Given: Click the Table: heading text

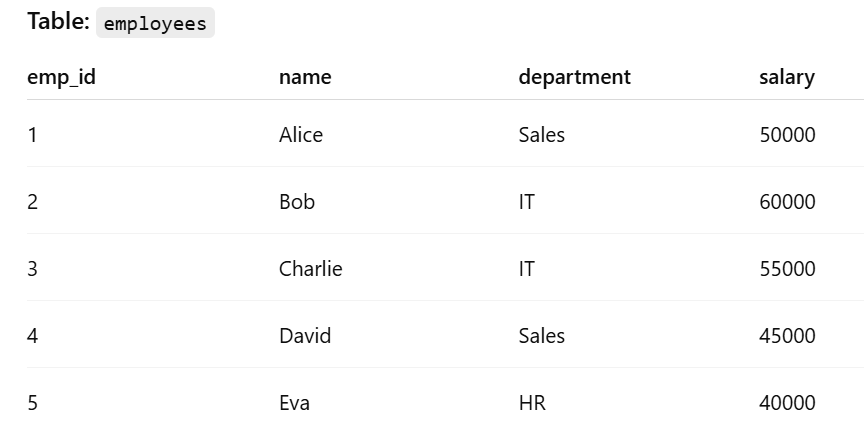Looking at the screenshot, I should click(58, 22).
